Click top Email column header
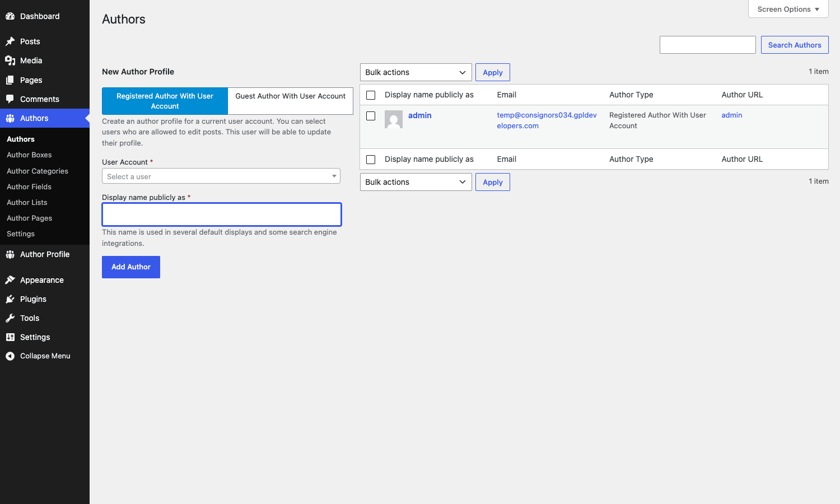Viewport: 840px width, 504px height. pyautogui.click(x=507, y=95)
